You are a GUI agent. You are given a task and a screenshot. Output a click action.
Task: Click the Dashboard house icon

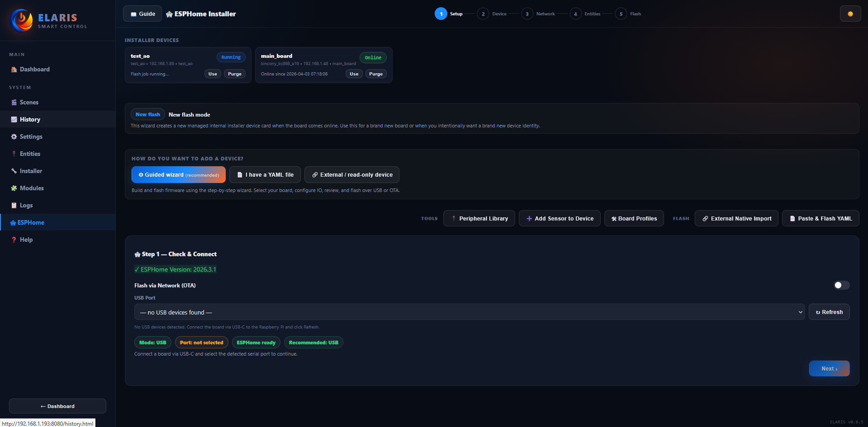[x=14, y=69]
